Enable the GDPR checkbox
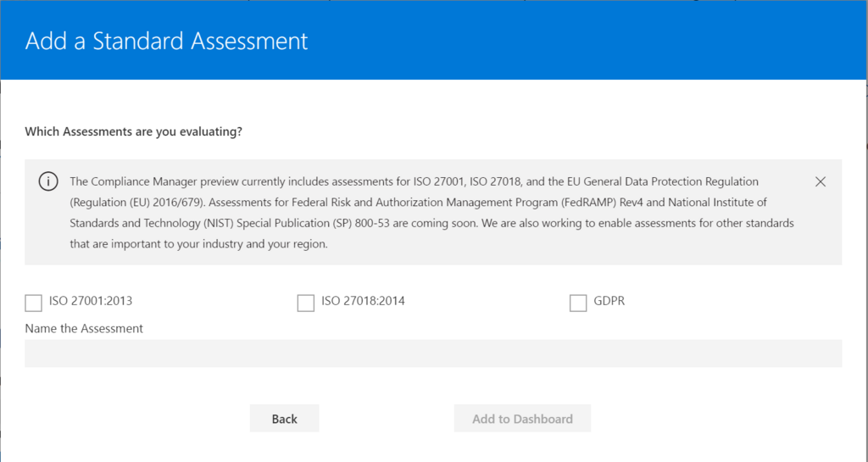The height and width of the screenshot is (462, 868). click(578, 303)
